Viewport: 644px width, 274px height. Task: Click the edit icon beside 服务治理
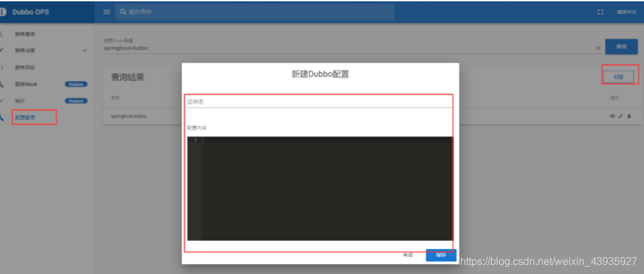point(2,50)
